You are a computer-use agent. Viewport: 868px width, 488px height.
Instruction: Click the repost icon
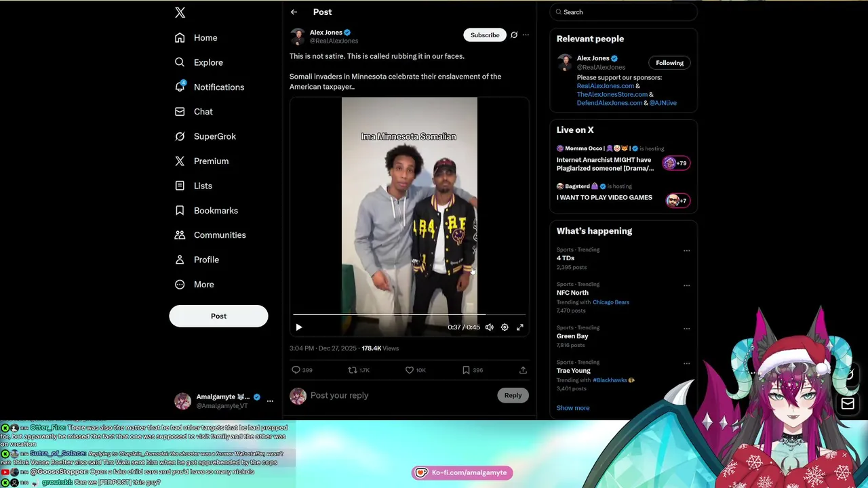point(352,370)
